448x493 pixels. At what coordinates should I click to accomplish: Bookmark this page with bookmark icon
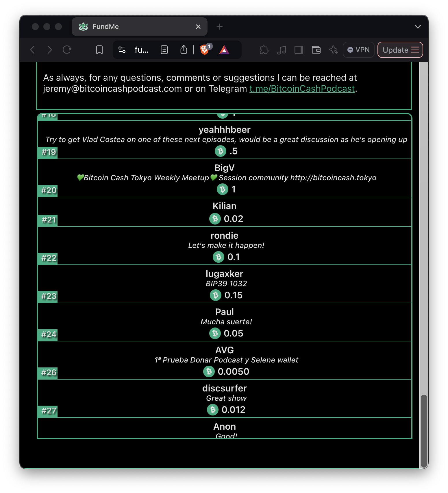point(99,50)
